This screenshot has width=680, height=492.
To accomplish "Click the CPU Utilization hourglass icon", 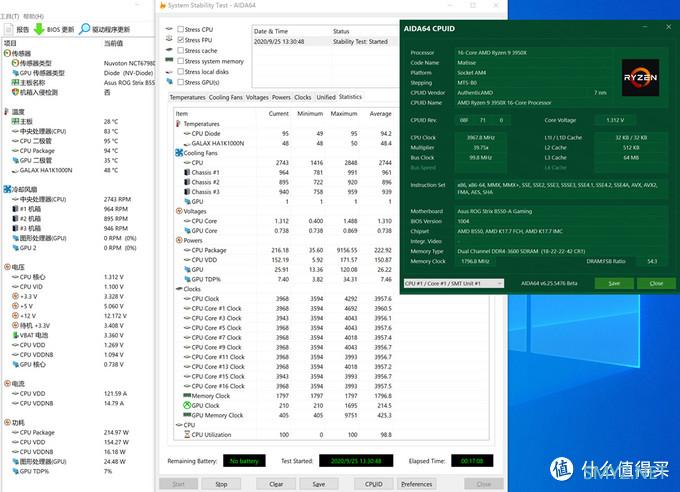I will [187, 434].
